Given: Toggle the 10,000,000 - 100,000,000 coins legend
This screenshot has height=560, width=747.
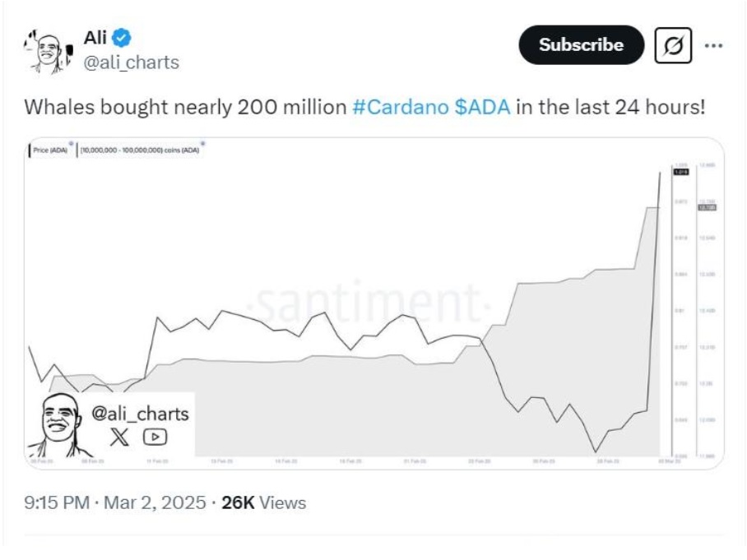Looking at the screenshot, I should (138, 150).
